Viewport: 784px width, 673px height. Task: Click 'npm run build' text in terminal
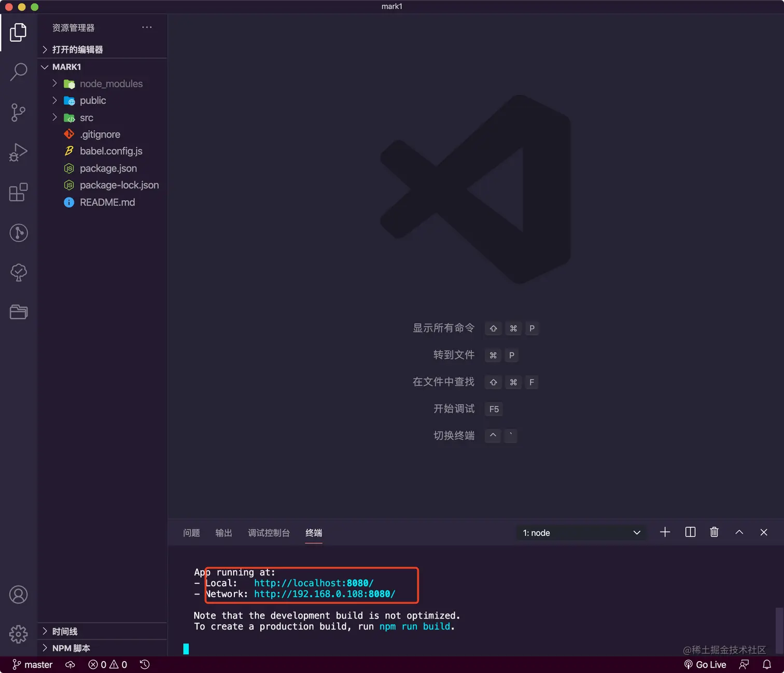415,626
